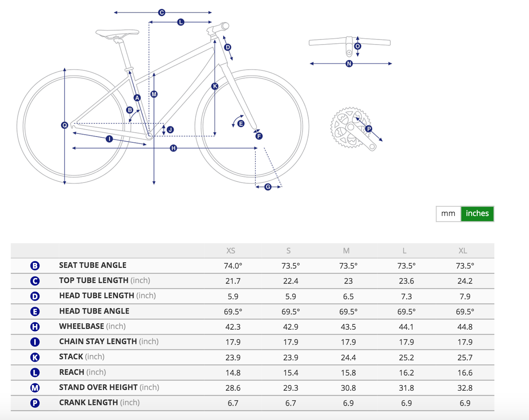Click the STAND OVER HEIGHT row label

[98, 388]
